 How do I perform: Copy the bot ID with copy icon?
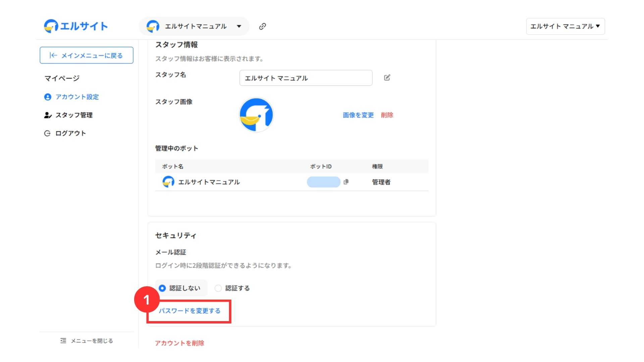pos(346,182)
